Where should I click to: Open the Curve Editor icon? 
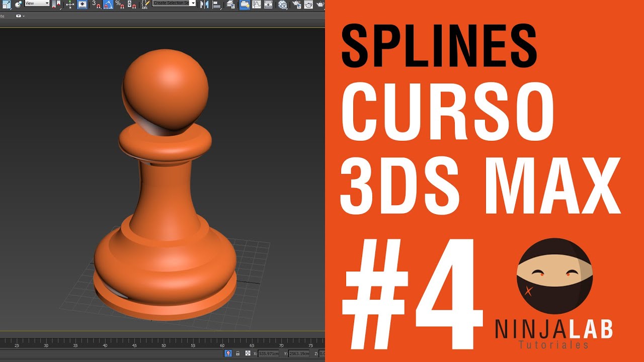click(x=257, y=4)
